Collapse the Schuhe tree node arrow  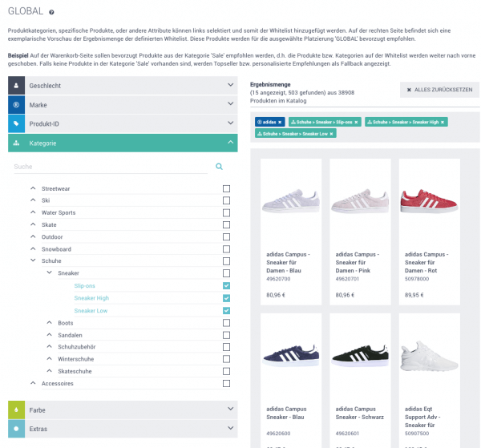coord(33,260)
